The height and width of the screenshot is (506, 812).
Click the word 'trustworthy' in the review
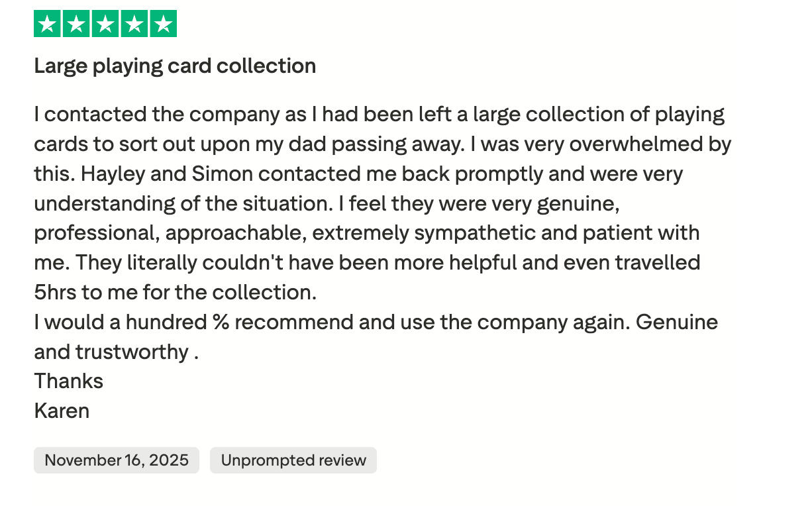pyautogui.click(x=132, y=352)
